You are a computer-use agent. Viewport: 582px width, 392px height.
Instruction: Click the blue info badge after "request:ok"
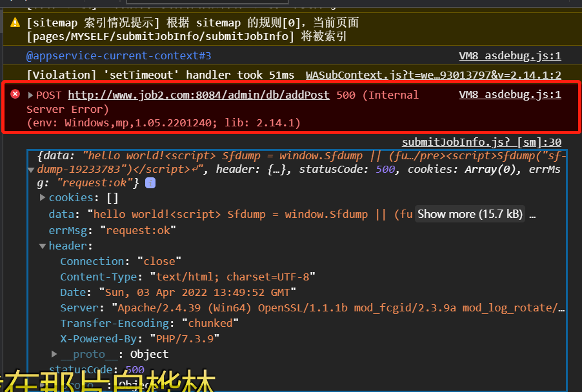click(150, 183)
